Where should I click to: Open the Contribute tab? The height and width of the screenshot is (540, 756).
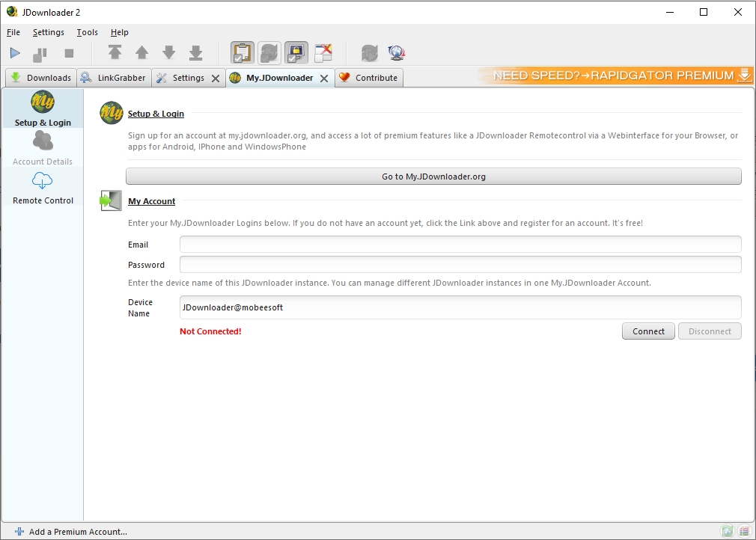coord(369,78)
